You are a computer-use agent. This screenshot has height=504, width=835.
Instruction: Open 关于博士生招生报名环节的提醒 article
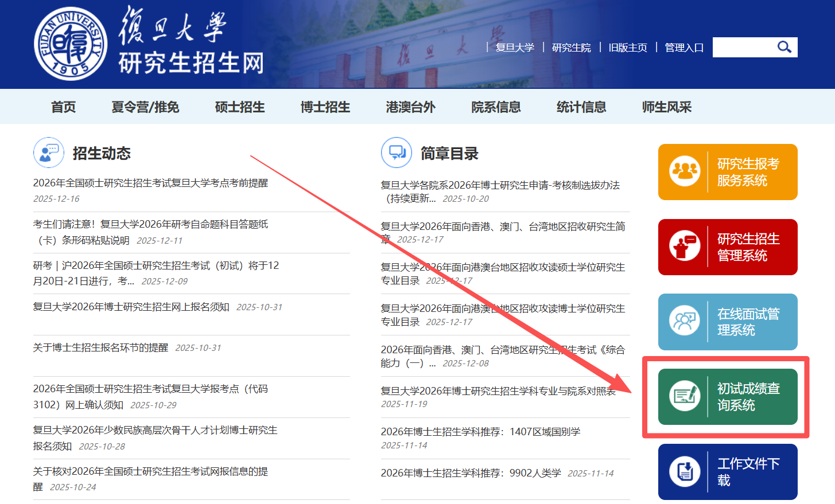(x=100, y=347)
